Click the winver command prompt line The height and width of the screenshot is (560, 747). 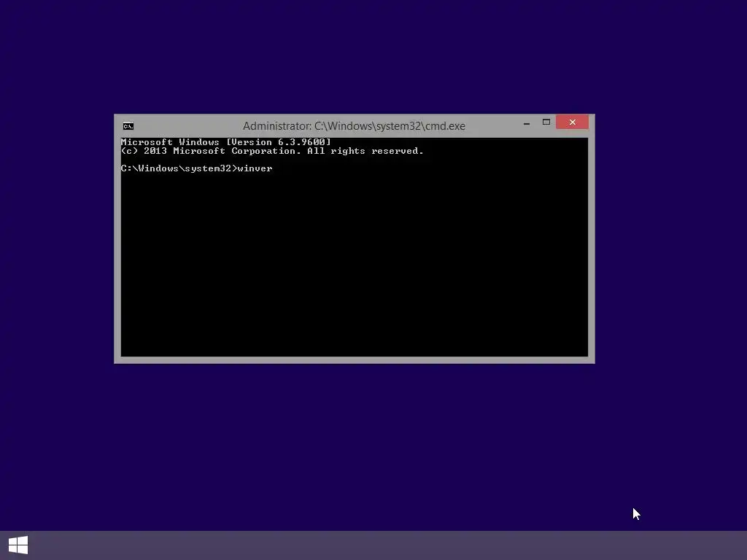(197, 168)
